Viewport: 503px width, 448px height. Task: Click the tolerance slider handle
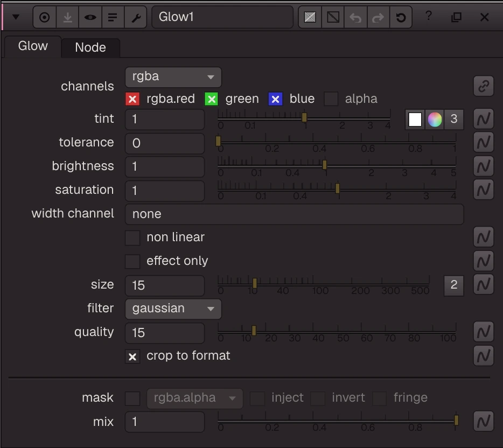click(218, 141)
